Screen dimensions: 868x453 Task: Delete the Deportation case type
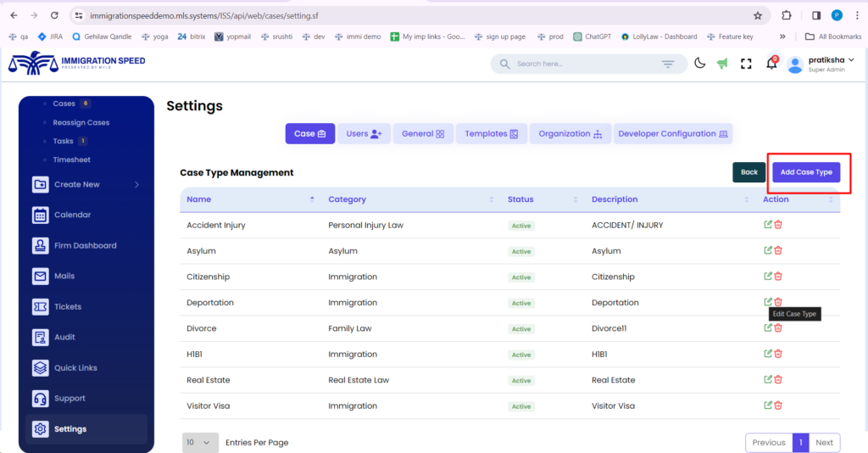tap(778, 302)
